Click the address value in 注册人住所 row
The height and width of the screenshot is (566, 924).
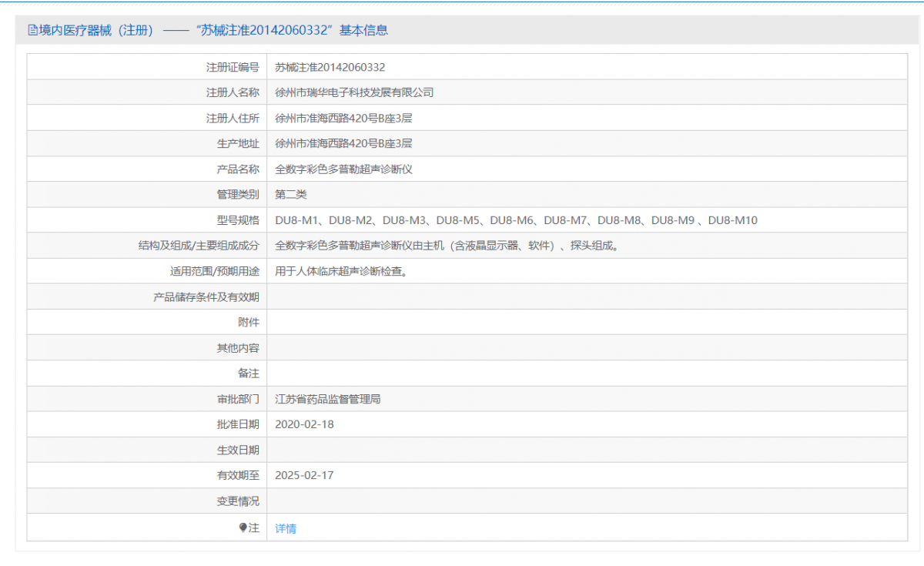click(x=344, y=118)
